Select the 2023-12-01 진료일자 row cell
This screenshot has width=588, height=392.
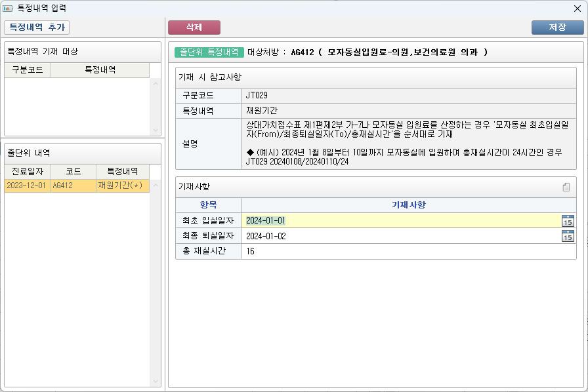27,186
